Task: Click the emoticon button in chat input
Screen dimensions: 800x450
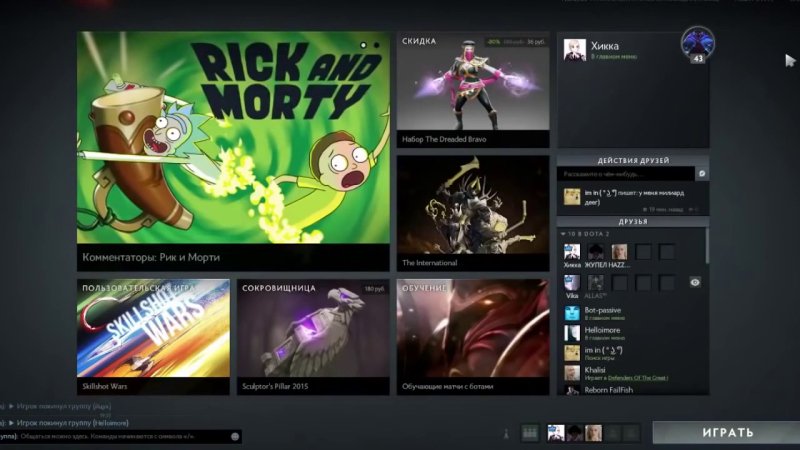Action: tap(235, 437)
